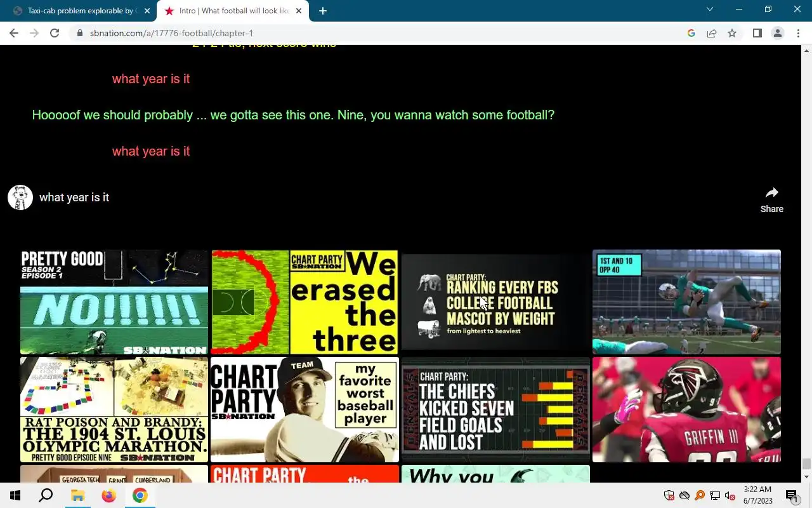Open 'We erased the three' Chart Party video

click(x=304, y=302)
